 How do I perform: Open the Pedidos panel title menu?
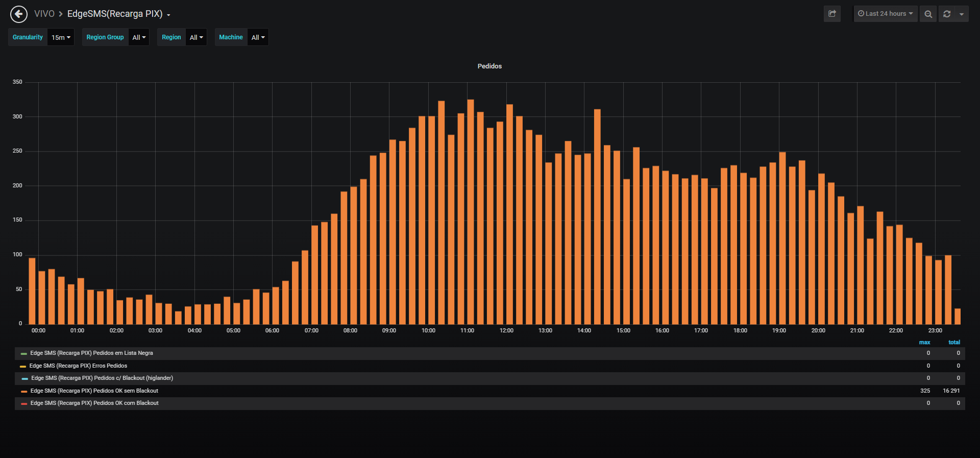pyautogui.click(x=489, y=66)
